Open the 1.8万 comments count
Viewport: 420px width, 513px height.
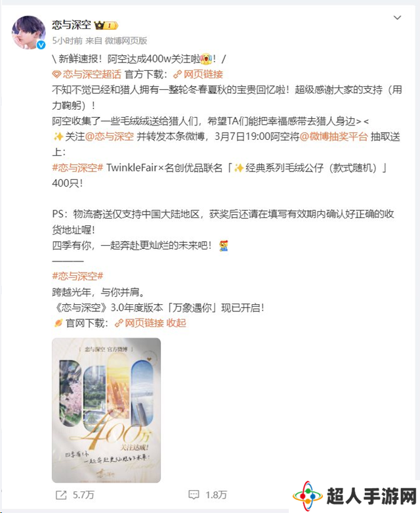(x=216, y=495)
